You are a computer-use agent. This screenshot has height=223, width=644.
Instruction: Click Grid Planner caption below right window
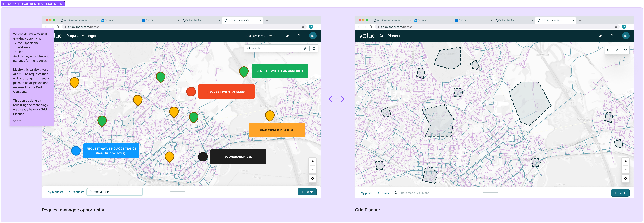pyautogui.click(x=368, y=210)
